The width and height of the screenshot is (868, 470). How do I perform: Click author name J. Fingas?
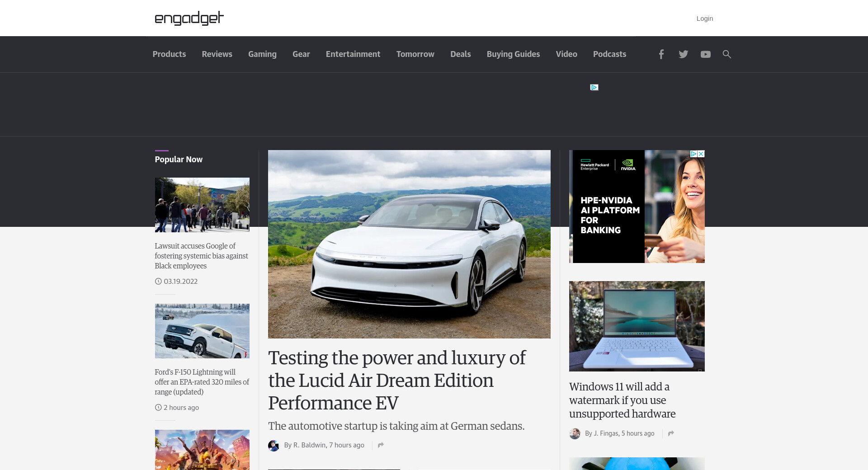tap(606, 433)
